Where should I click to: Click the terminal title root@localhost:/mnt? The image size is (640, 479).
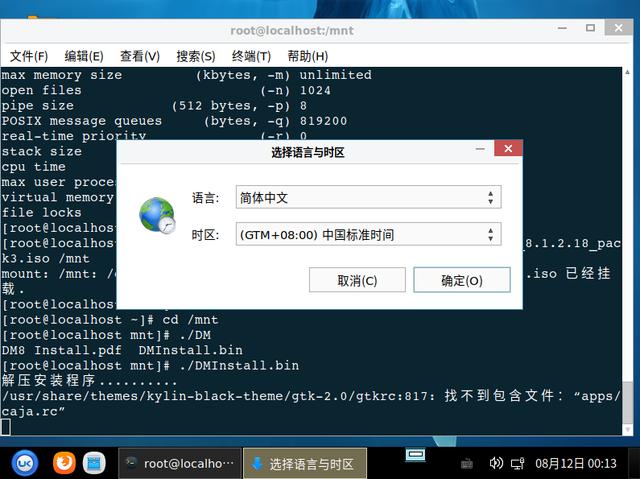(x=292, y=31)
